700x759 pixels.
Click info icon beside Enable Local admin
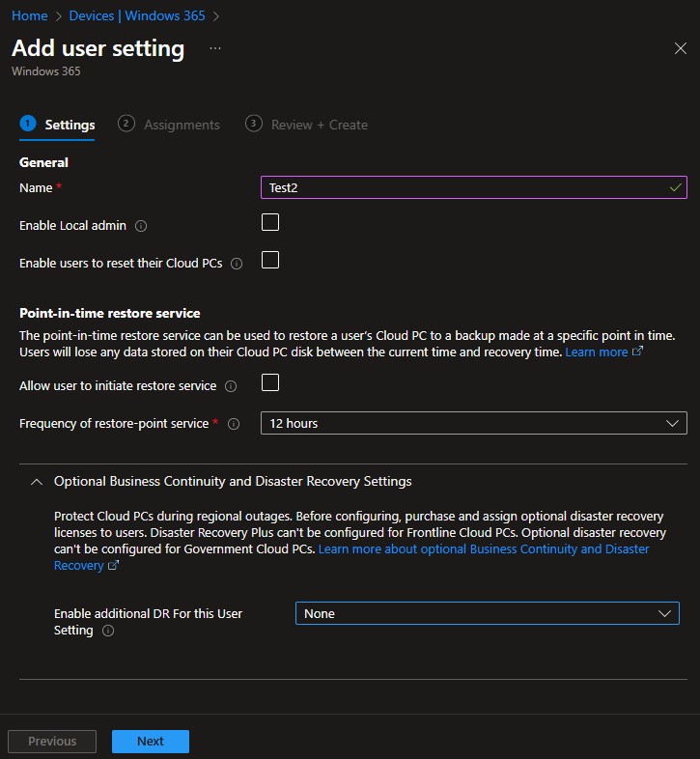(x=141, y=226)
